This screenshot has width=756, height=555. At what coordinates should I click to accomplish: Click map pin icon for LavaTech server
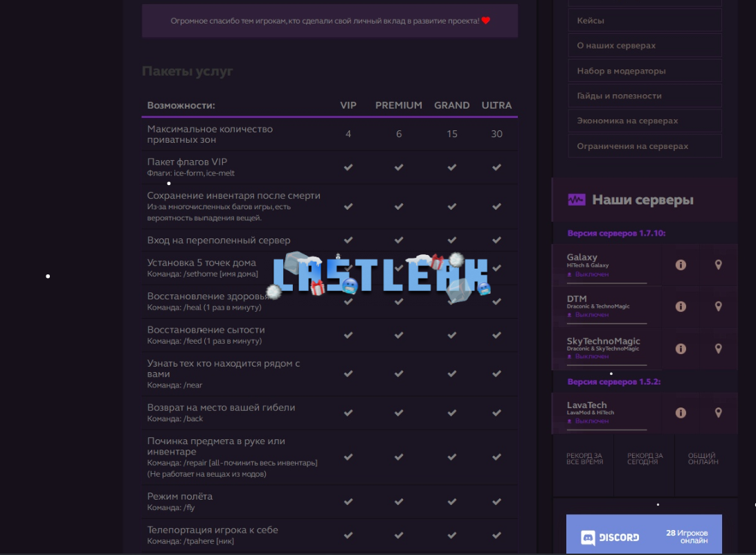point(718,413)
